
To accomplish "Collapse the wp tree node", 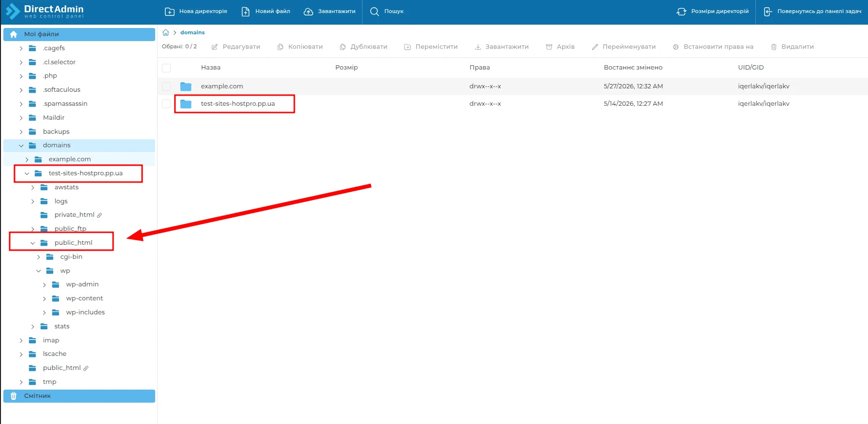I will 38,271.
